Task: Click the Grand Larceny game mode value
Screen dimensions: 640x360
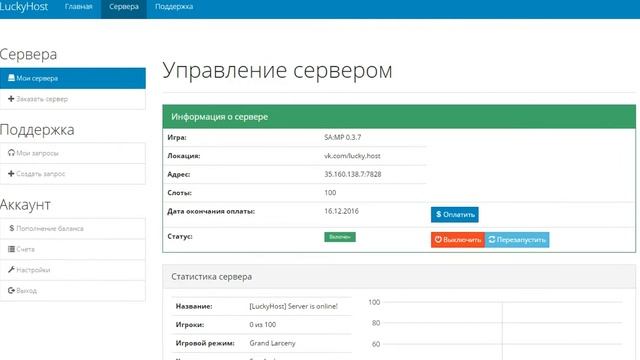Action: [x=272, y=343]
